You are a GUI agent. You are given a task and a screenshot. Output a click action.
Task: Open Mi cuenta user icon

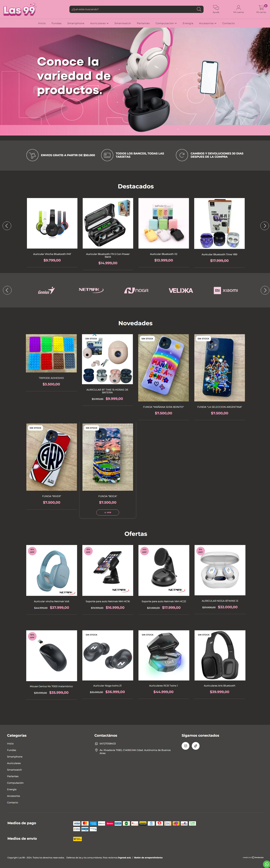click(238, 7)
